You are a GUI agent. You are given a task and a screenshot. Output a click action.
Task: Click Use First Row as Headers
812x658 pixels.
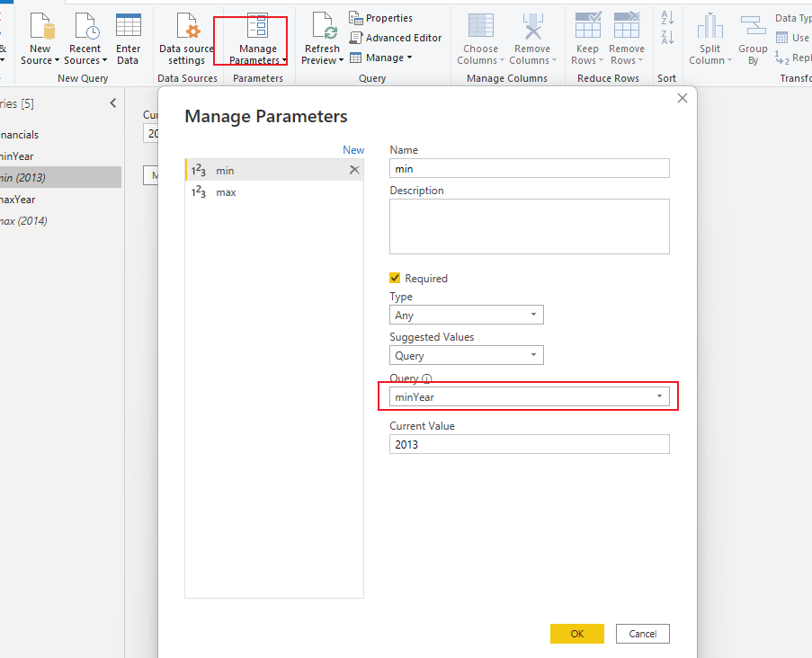click(793, 38)
